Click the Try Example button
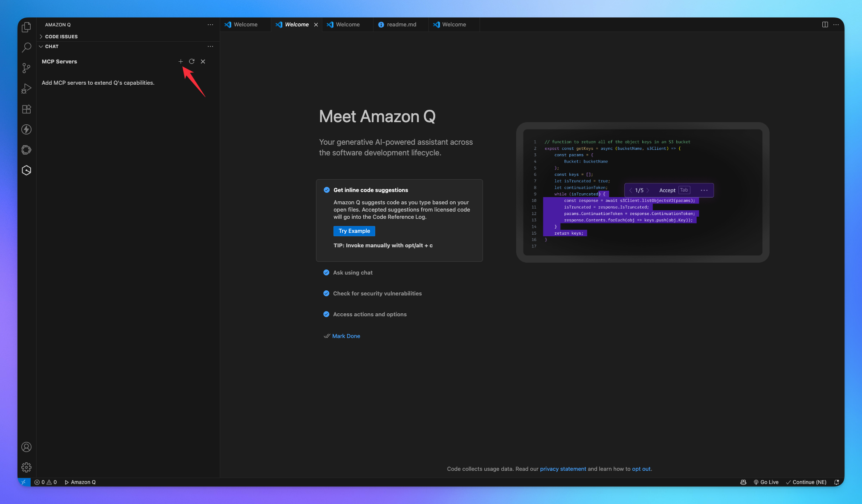The image size is (862, 504). click(x=354, y=231)
